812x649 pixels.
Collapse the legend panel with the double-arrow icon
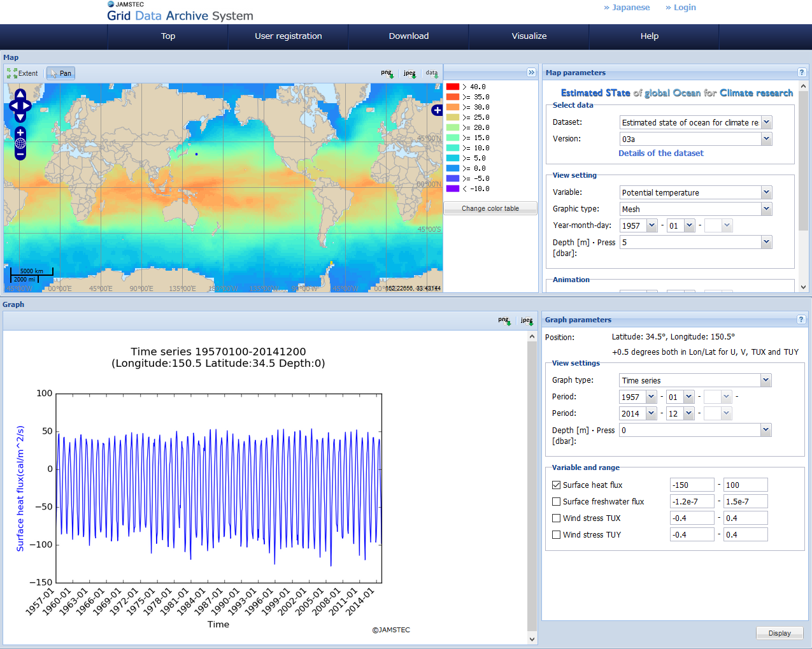[x=531, y=73]
